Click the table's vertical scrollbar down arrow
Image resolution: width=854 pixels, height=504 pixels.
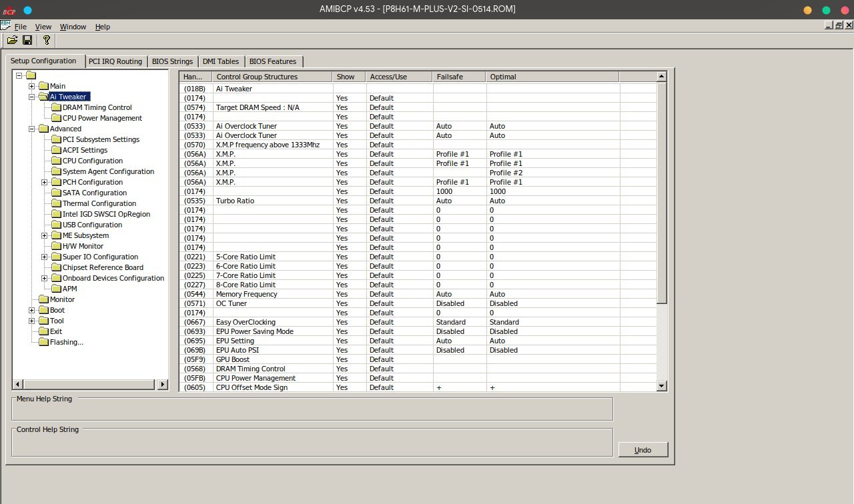[662, 385]
